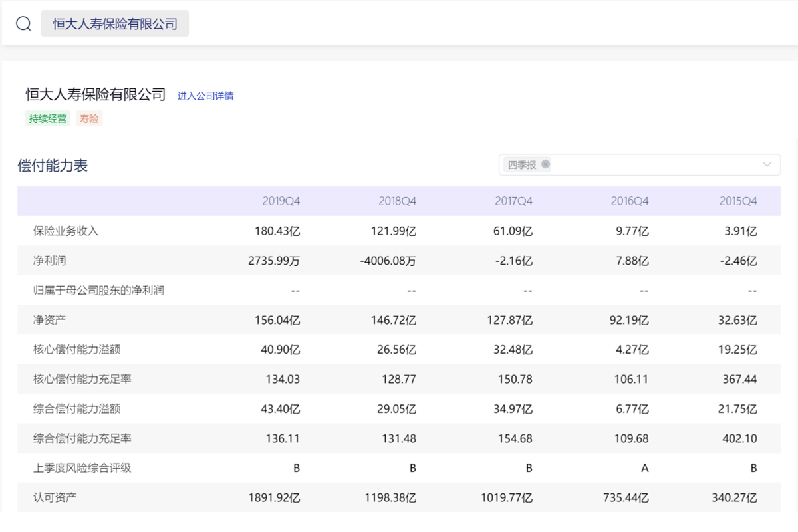The image size is (798, 532).
Task: Click the 150.78 core adequacy ratio
Action: [515, 379]
